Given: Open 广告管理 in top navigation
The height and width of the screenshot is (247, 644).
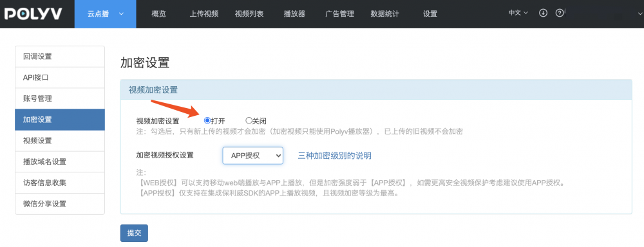Looking at the screenshot, I should pyautogui.click(x=339, y=14).
